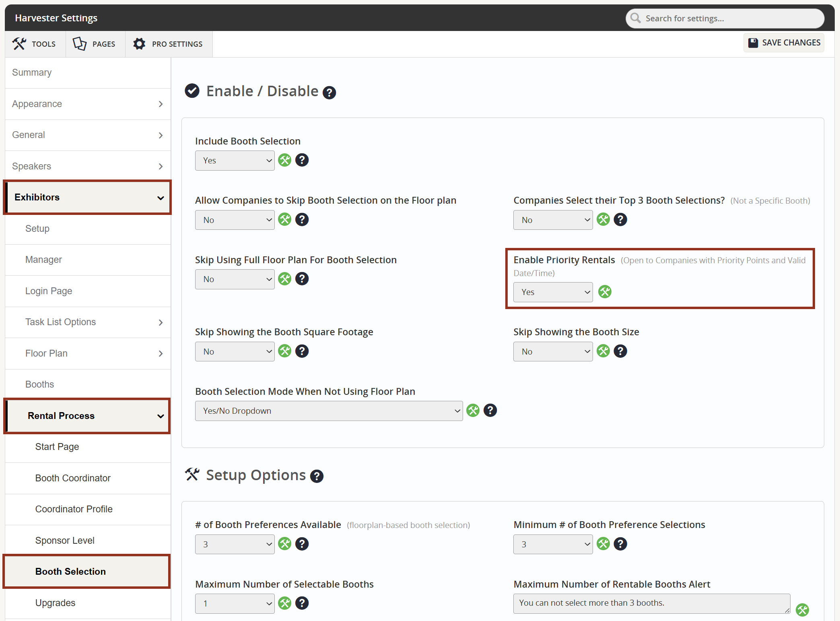Screen dimensions: 840x621
Task: Click green tools icon for Maximum Selectable Booths
Action: click(x=284, y=603)
